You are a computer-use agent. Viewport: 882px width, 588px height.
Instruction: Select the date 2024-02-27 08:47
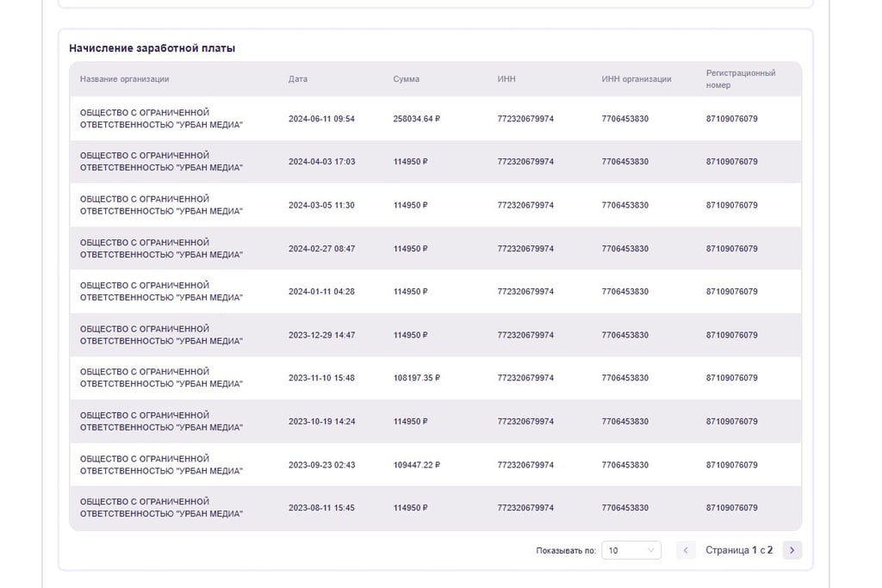(322, 249)
